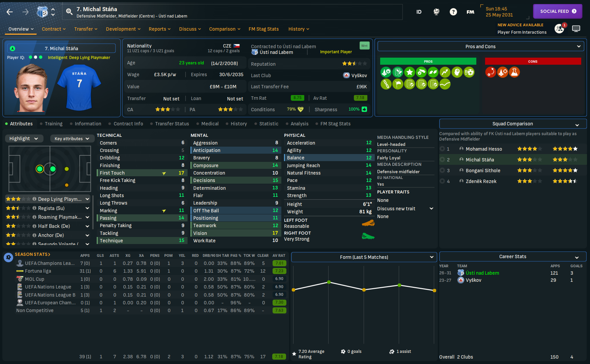Open the Discuss new trait dropdown
The width and height of the screenshot is (590, 364).
tap(405, 209)
